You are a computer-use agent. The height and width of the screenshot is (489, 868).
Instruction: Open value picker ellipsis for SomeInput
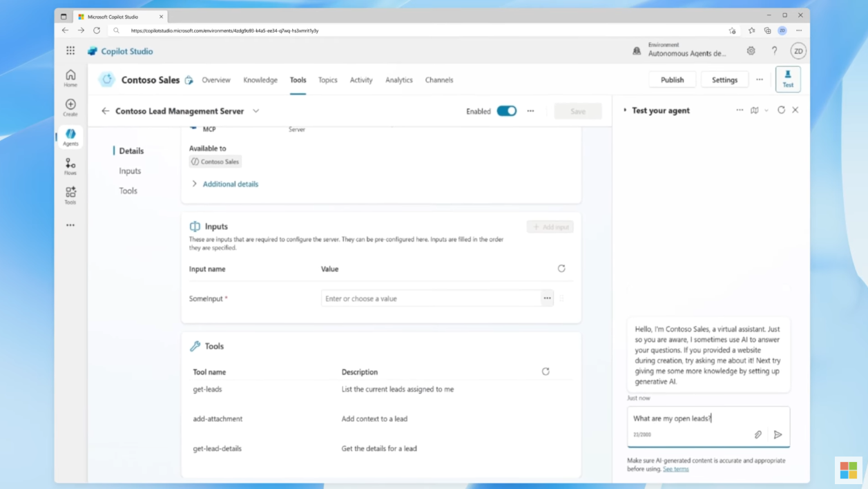pyautogui.click(x=547, y=298)
